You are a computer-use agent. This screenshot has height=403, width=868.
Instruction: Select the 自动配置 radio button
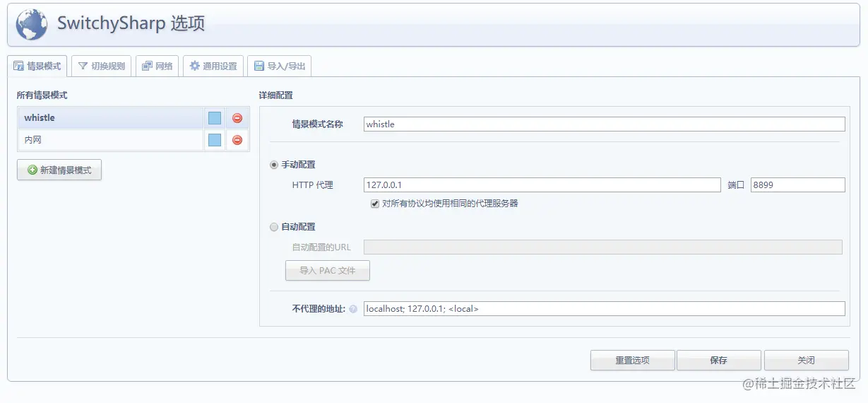274,227
